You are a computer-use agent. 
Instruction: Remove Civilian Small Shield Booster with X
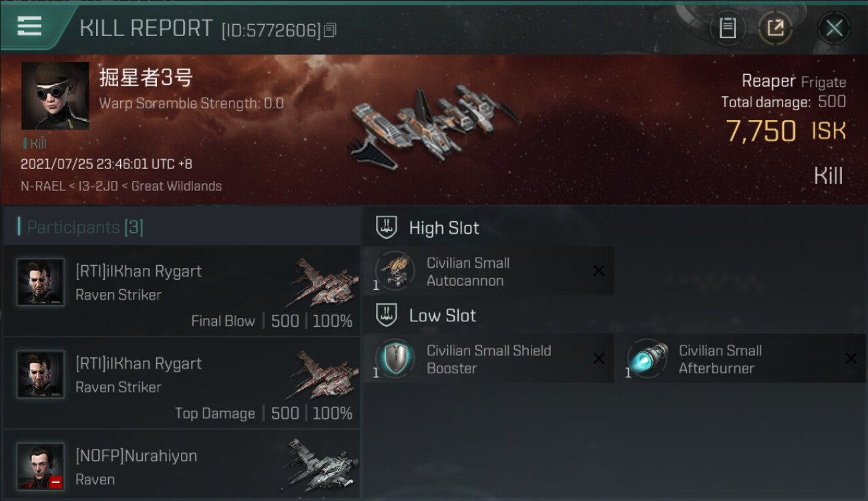(599, 359)
